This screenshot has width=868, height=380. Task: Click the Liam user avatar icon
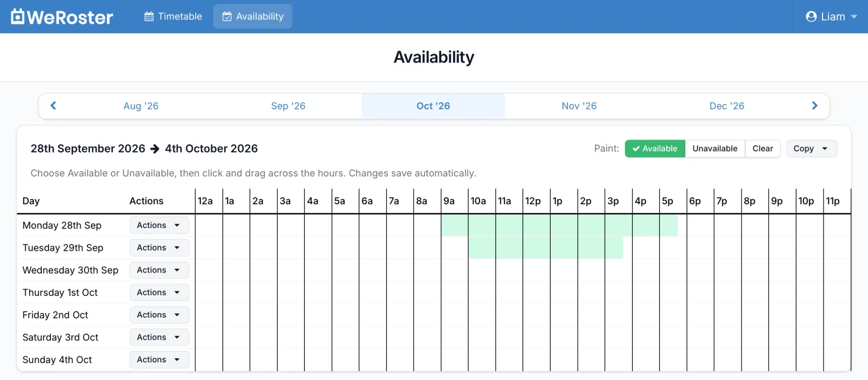[811, 17]
